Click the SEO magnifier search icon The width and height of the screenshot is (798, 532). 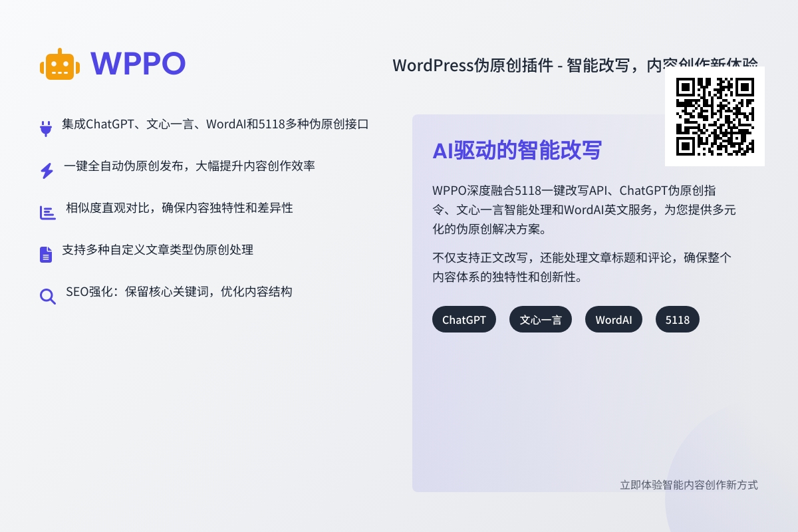click(x=48, y=296)
